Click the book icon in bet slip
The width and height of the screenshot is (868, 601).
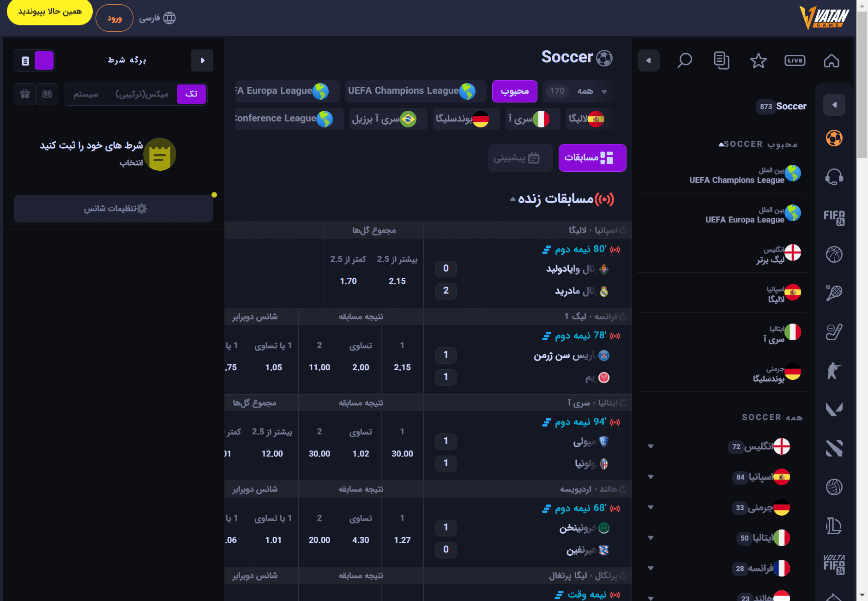pos(47,94)
